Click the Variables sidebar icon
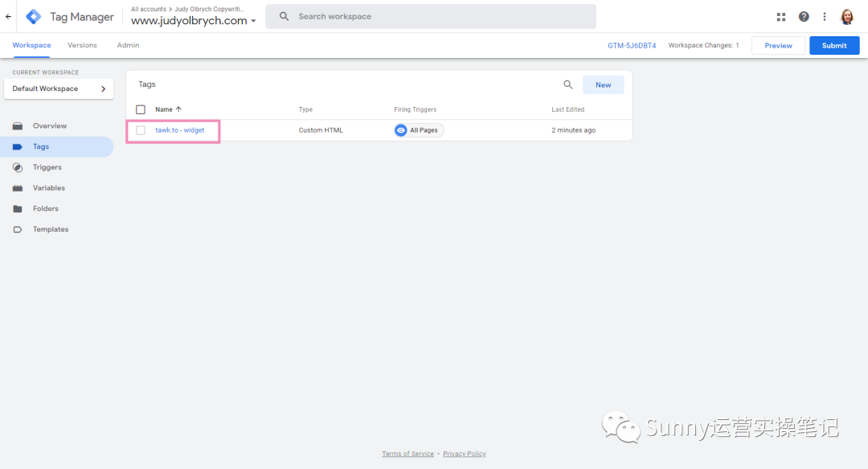Viewport: 868px width, 469px height. click(18, 188)
